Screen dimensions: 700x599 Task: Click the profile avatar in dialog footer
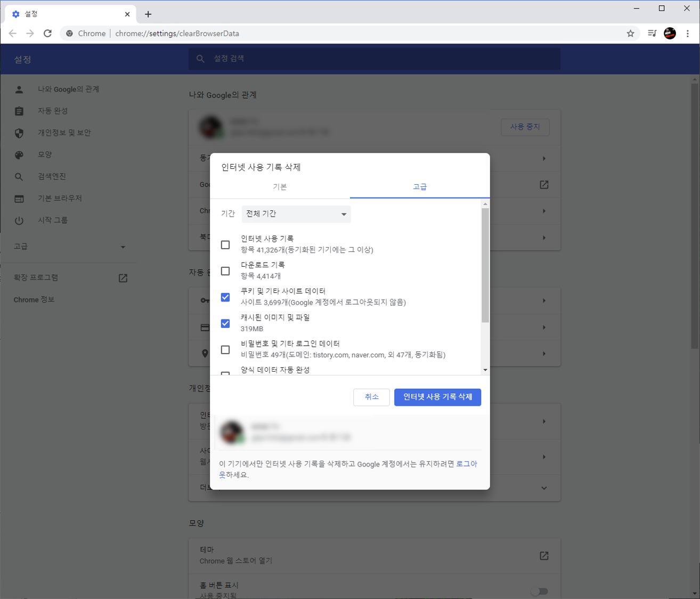coord(232,432)
